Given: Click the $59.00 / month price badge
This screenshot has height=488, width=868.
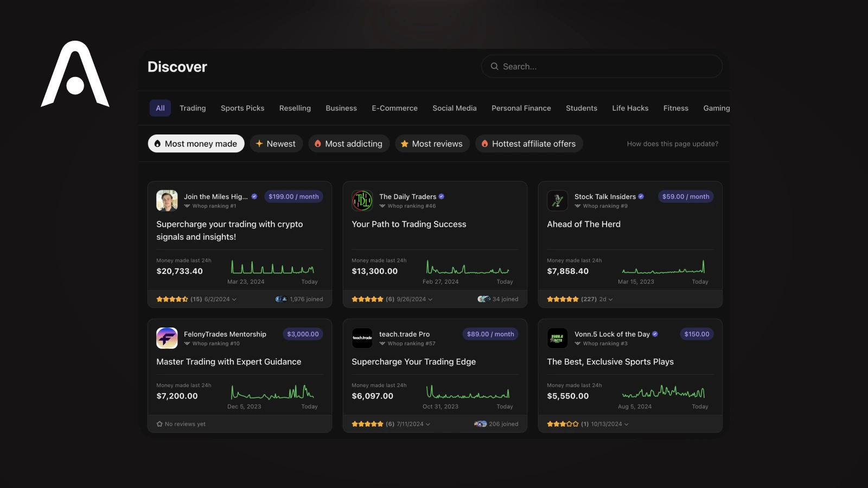Looking at the screenshot, I should [x=686, y=197].
